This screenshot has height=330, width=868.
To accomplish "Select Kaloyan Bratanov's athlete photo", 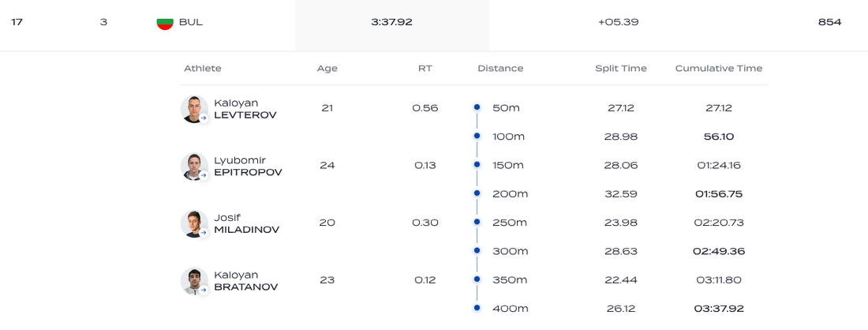I will click(x=193, y=280).
